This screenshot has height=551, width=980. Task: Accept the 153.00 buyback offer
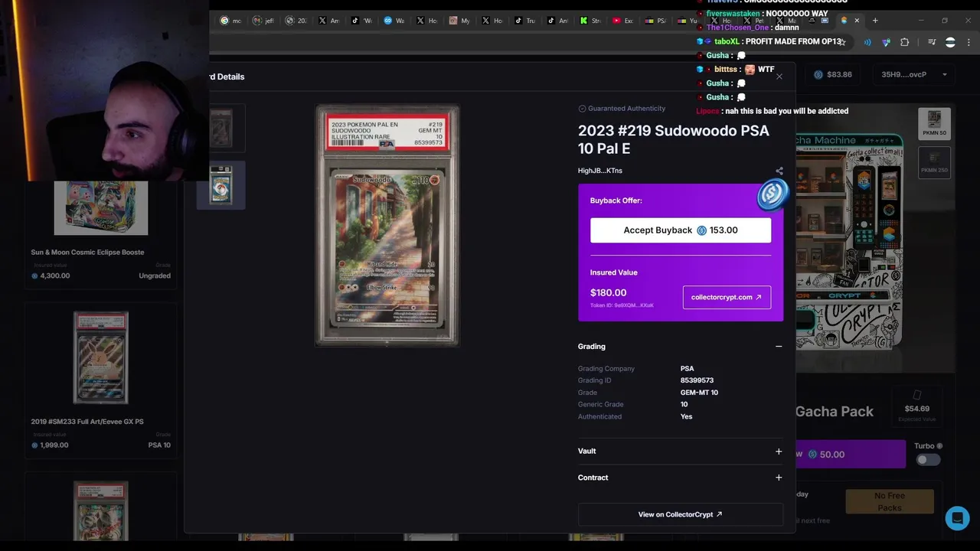point(681,230)
